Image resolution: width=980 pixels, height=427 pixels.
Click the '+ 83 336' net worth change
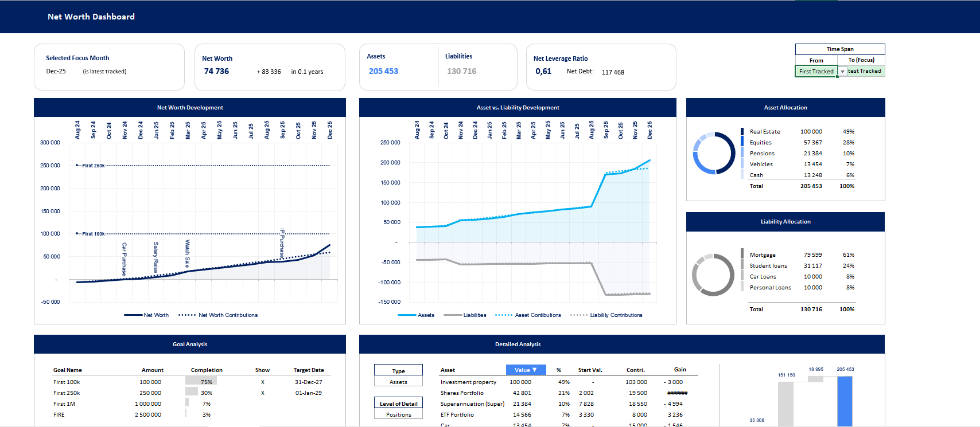[x=269, y=72]
